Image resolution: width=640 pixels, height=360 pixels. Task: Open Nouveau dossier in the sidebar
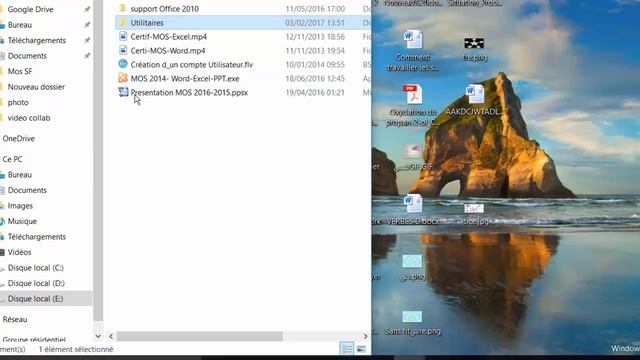click(36, 87)
